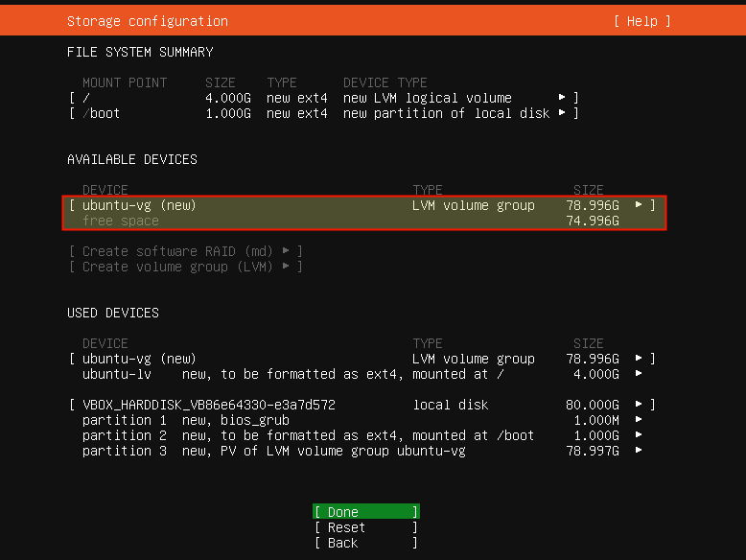The height and width of the screenshot is (560, 746).
Task: Select the /boot mount point entry
Action: (323, 113)
